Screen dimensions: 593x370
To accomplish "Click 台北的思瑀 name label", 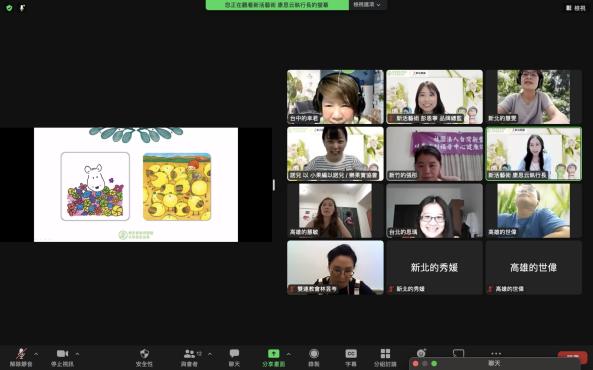I will [403, 232].
